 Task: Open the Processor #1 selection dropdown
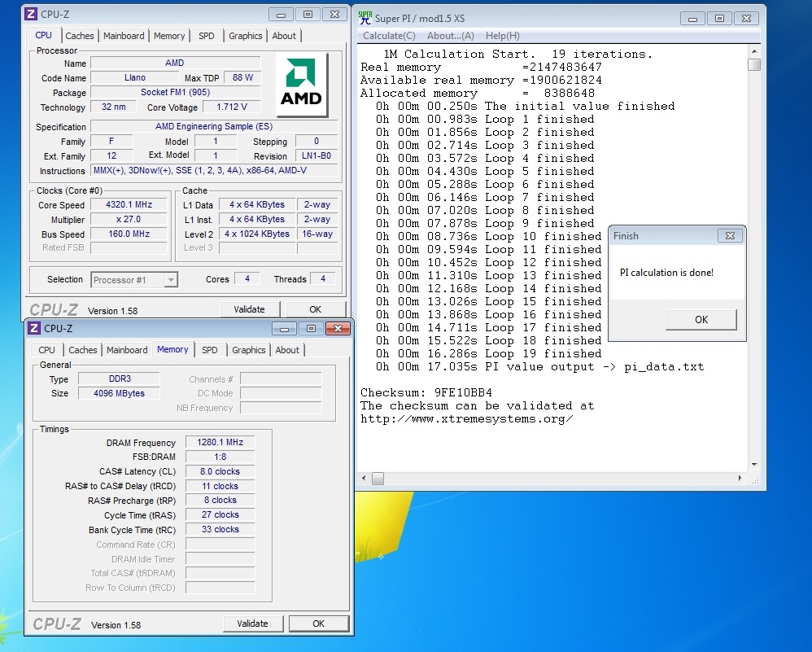coord(134,280)
